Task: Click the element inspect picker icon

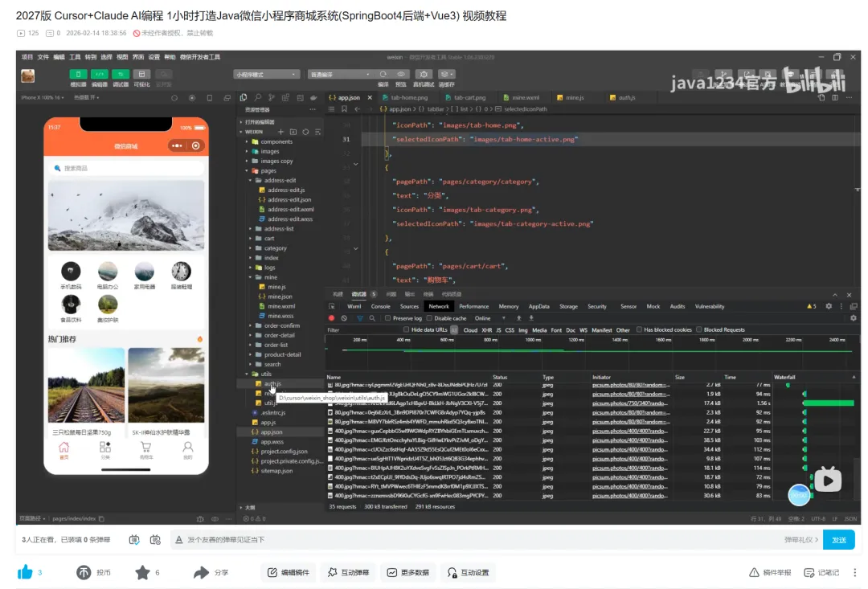Action: click(x=332, y=306)
